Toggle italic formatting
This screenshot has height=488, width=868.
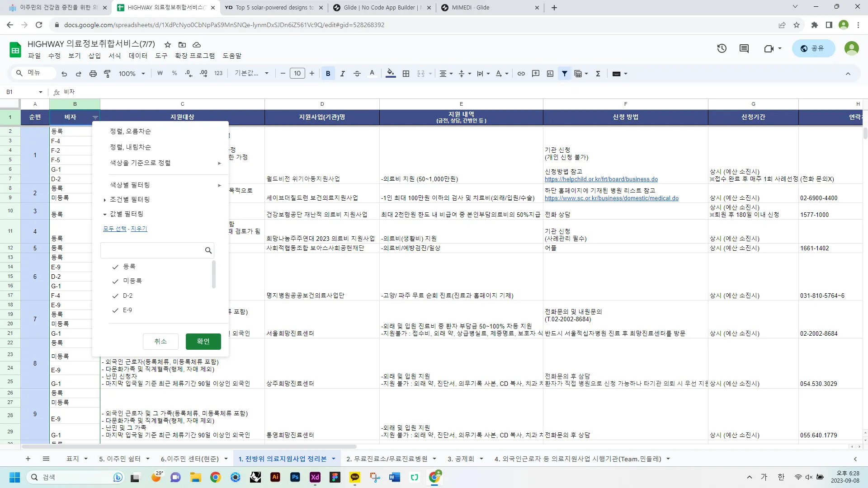pyautogui.click(x=342, y=74)
